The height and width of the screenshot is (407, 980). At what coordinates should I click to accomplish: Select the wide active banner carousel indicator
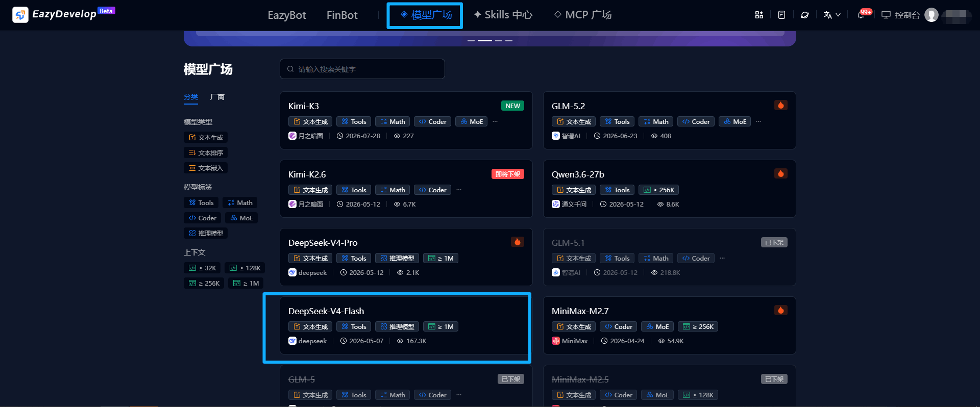(485, 40)
